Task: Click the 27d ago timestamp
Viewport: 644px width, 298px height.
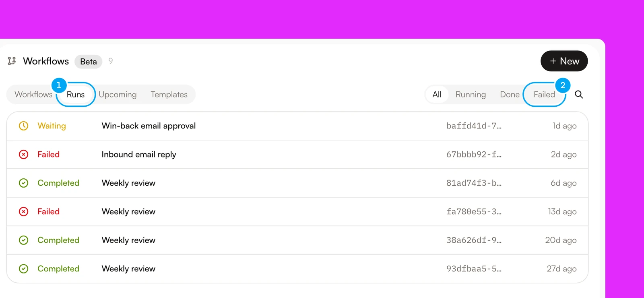Action: click(561, 269)
